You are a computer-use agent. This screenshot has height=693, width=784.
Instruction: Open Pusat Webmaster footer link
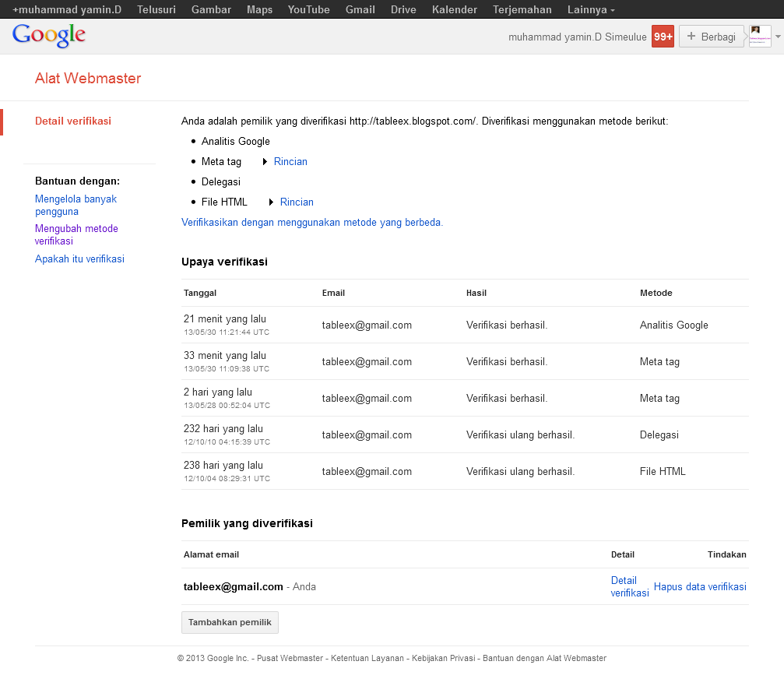coord(290,658)
